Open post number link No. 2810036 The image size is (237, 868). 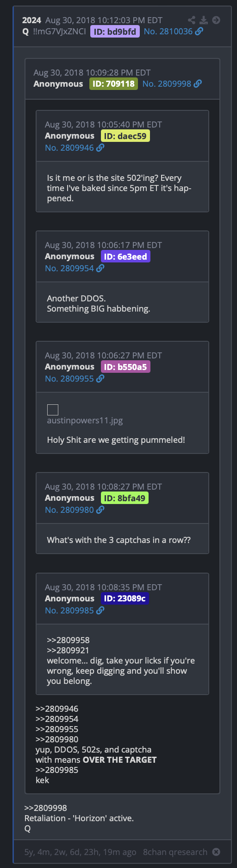point(168,31)
